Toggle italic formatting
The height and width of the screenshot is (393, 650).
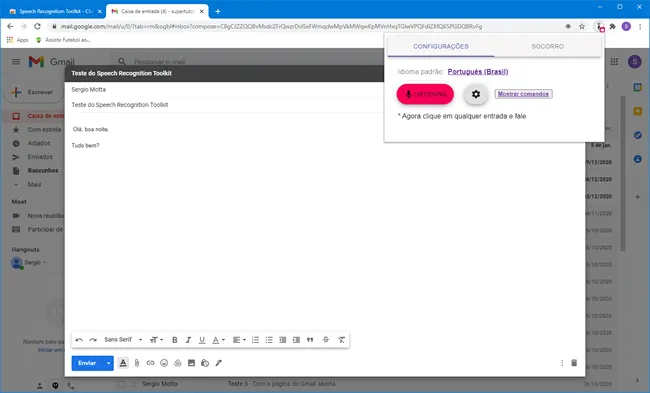[x=188, y=340]
